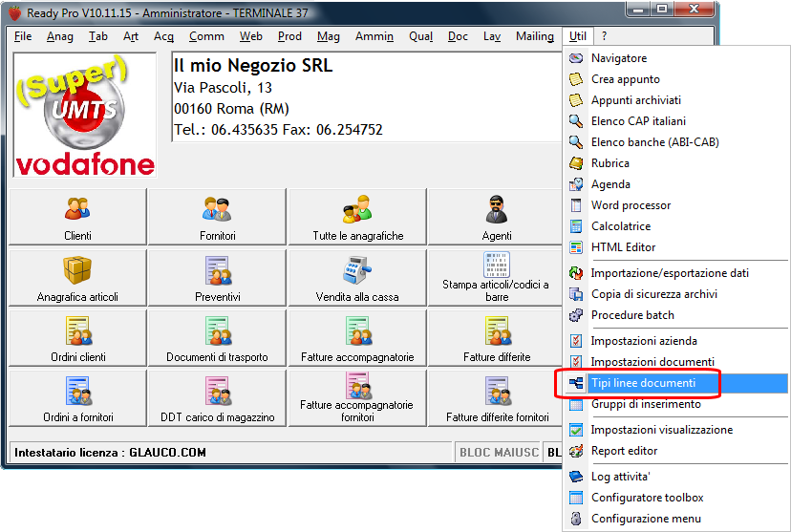This screenshot has width=791, height=532.
Task: Open Fatture differite fornitori
Action: point(497,398)
